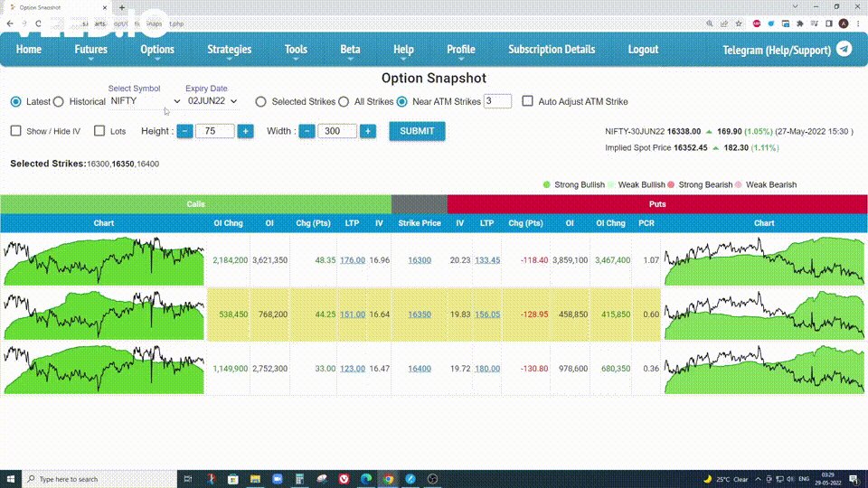
Task: Select the Latest radio button
Action: (16, 102)
